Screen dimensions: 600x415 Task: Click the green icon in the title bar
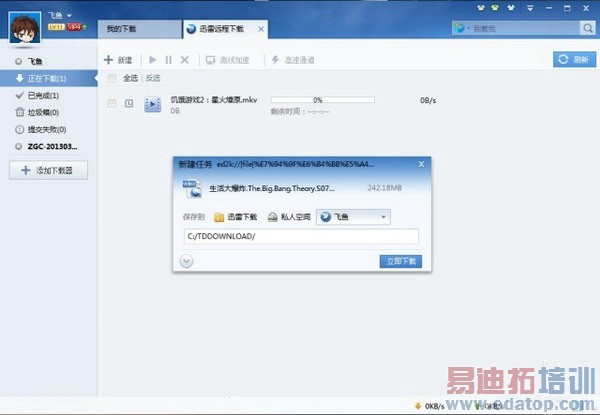pyautogui.click(x=495, y=8)
